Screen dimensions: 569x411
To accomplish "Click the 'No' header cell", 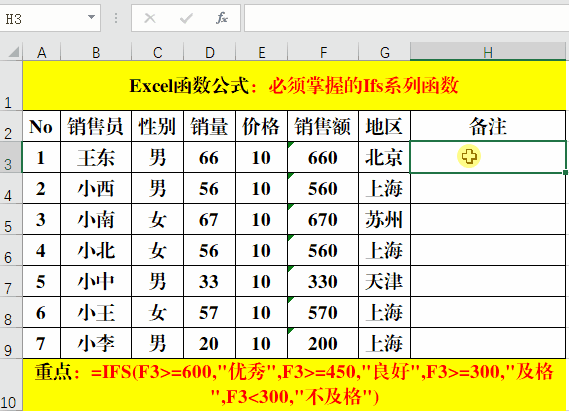I will [41, 126].
